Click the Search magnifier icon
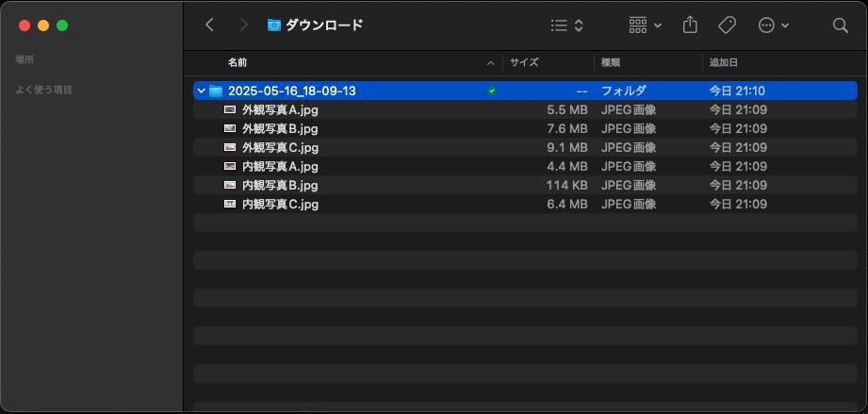This screenshot has height=414, width=868. click(841, 25)
